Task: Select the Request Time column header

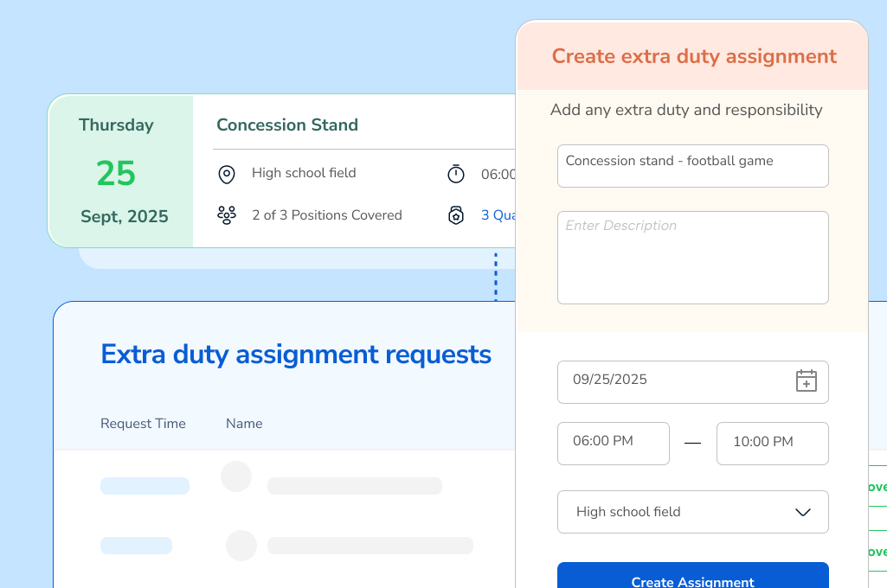Action: coord(143,424)
